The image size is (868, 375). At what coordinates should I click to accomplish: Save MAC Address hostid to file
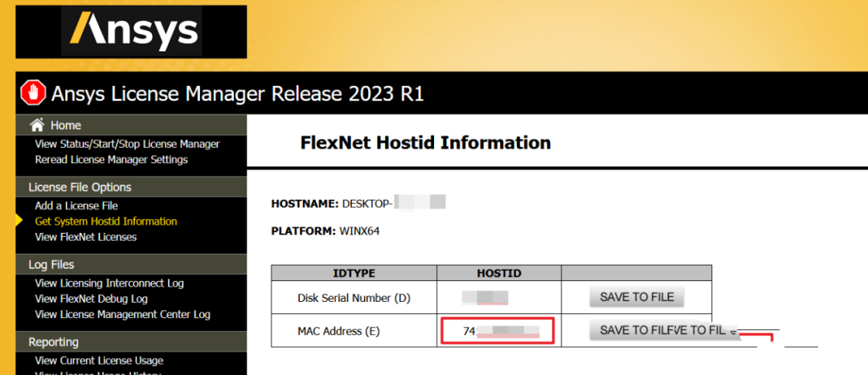click(x=665, y=331)
